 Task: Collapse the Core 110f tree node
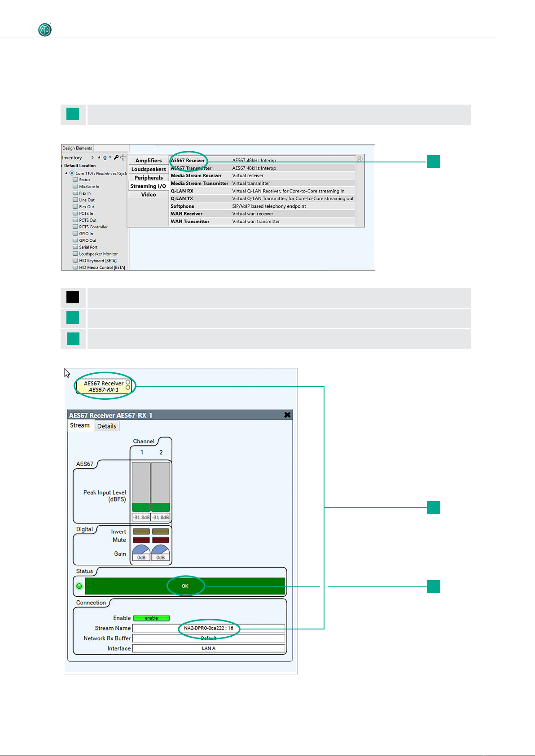(x=66, y=173)
